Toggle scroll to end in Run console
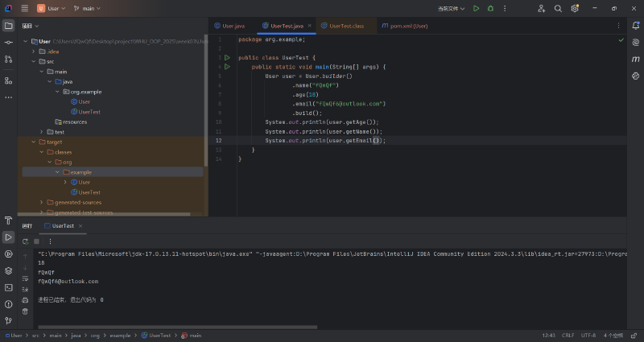Screen dimensions: 644x342 (25, 289)
